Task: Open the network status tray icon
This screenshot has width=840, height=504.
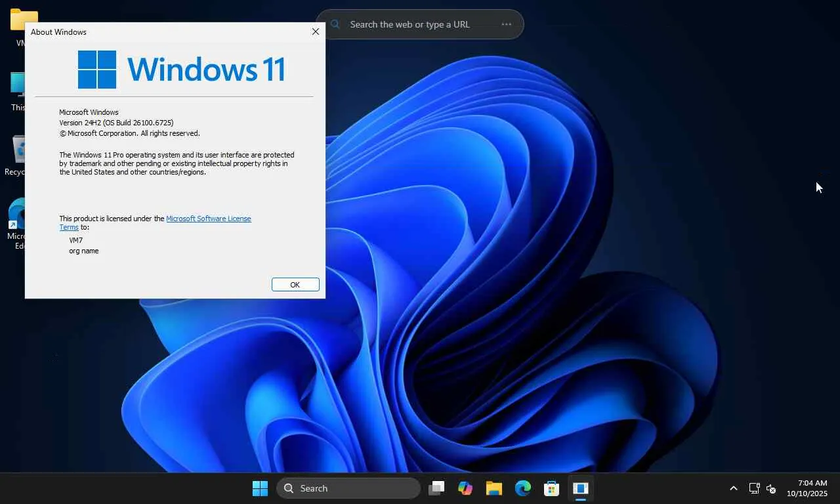Action: [x=755, y=488]
